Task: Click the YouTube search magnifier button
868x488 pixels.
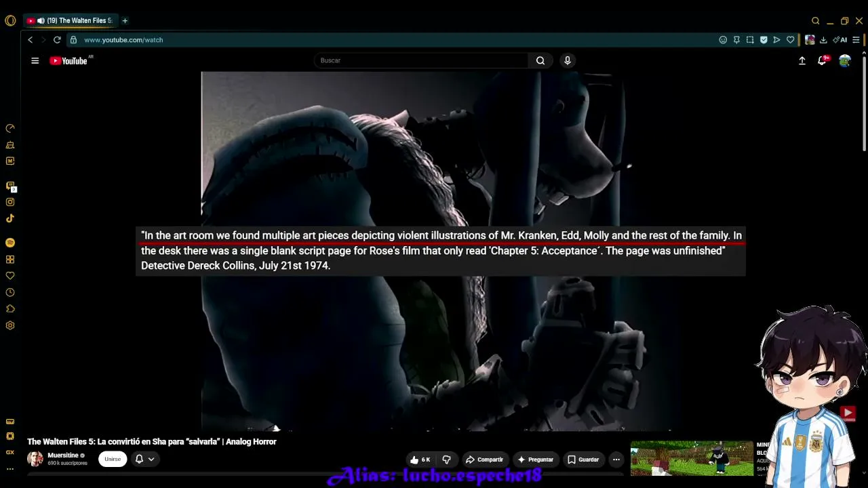Action: [540, 60]
